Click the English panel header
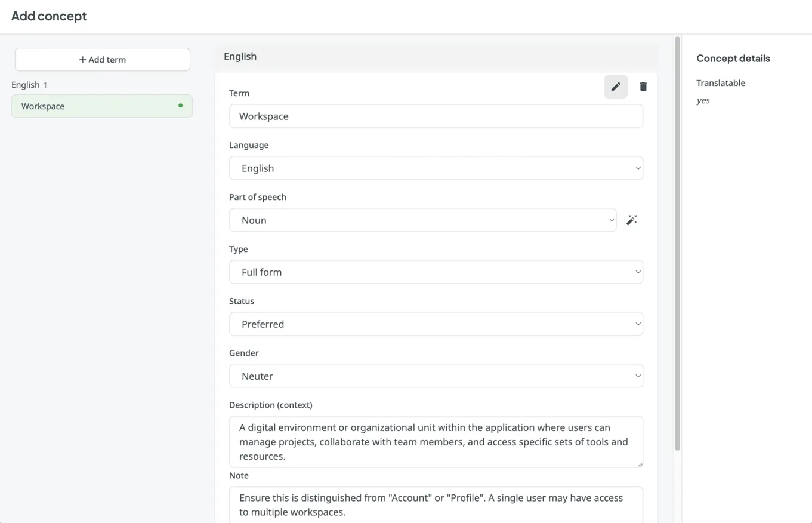This screenshot has height=523, width=812. (x=240, y=56)
